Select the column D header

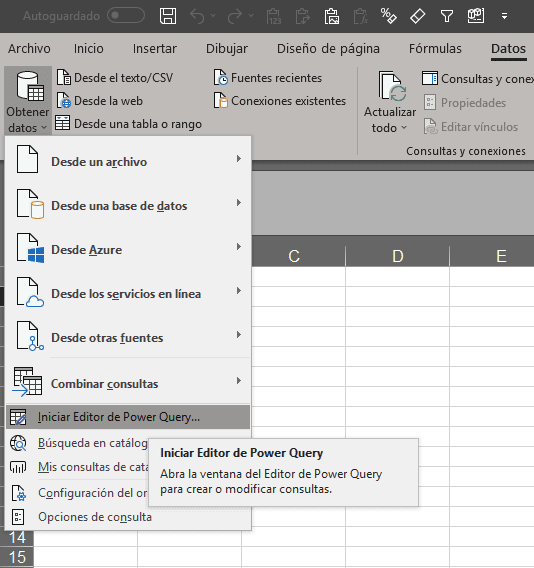click(x=397, y=256)
